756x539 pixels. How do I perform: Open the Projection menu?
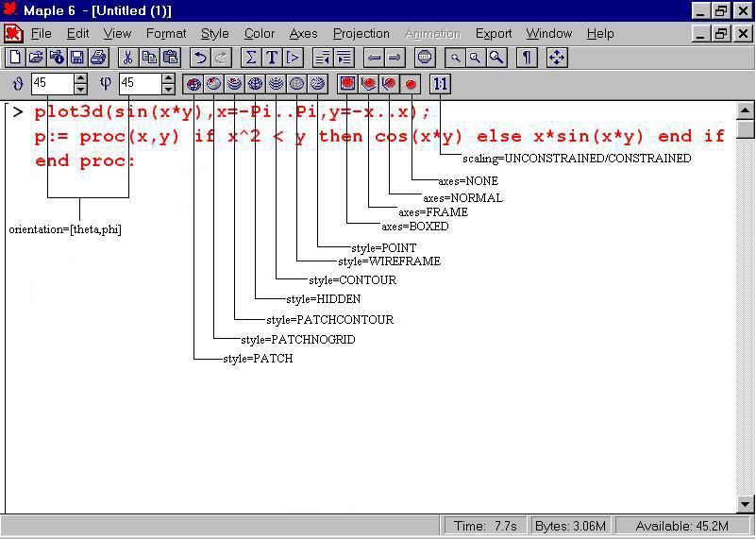[361, 34]
